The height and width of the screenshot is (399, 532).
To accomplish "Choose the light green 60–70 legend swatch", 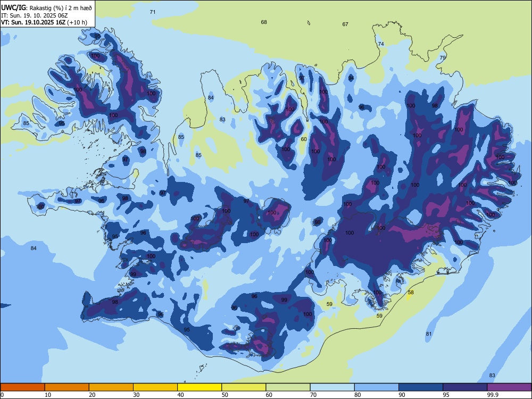I will [x=288, y=387].
